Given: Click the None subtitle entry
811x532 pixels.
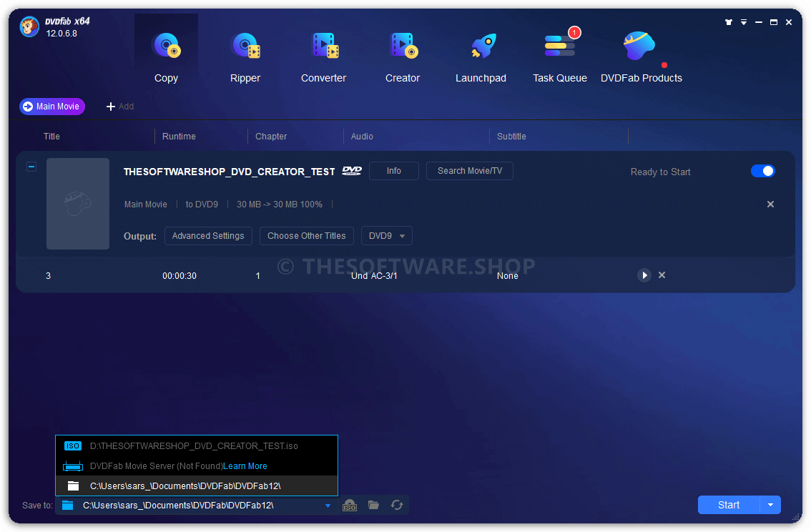Looking at the screenshot, I should click(x=507, y=276).
